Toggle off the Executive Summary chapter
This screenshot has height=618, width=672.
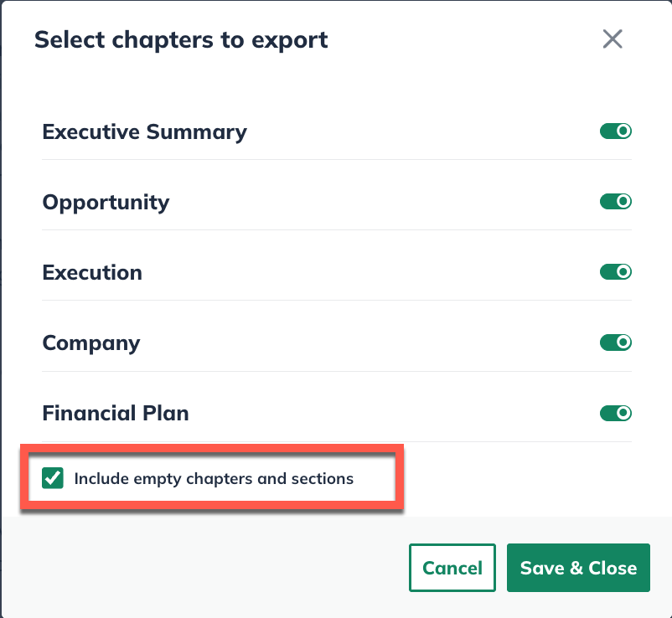point(616,131)
